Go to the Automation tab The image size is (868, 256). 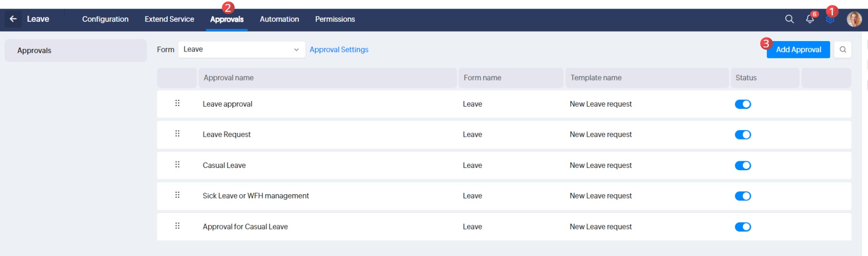[x=279, y=19]
